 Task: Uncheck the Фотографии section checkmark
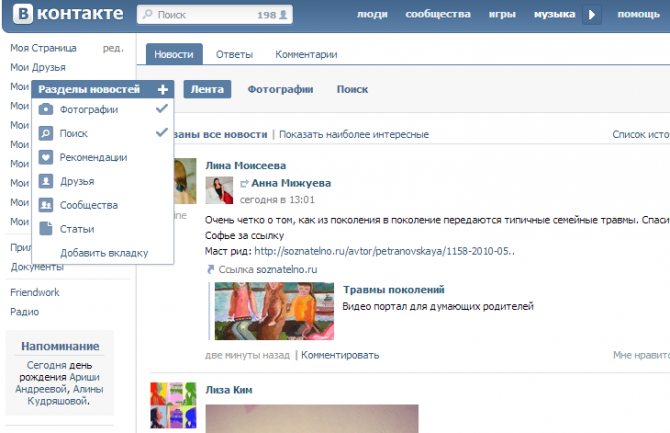click(162, 109)
